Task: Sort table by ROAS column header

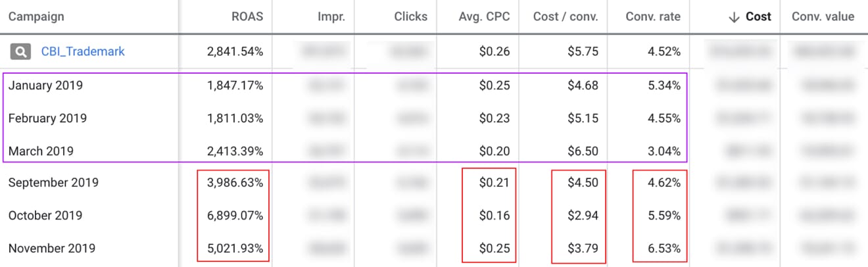Action: point(247,17)
